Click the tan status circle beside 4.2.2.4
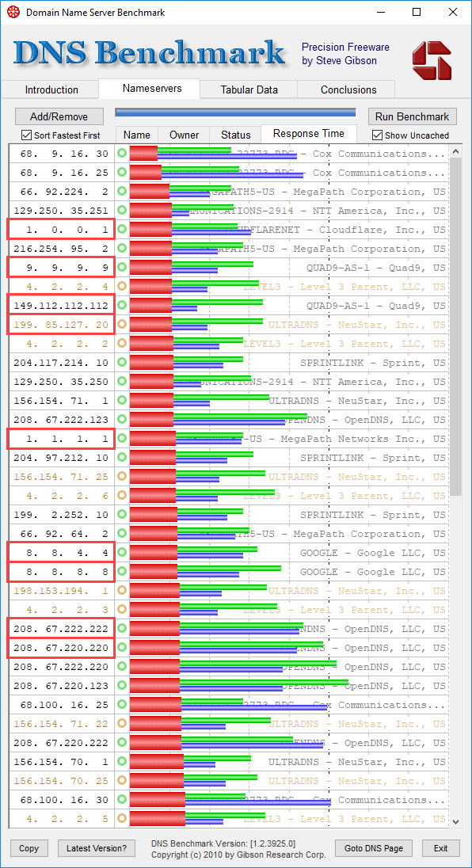 (122, 286)
